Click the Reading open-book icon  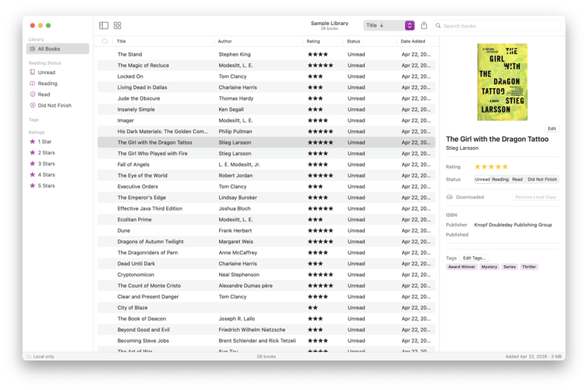[x=32, y=83]
